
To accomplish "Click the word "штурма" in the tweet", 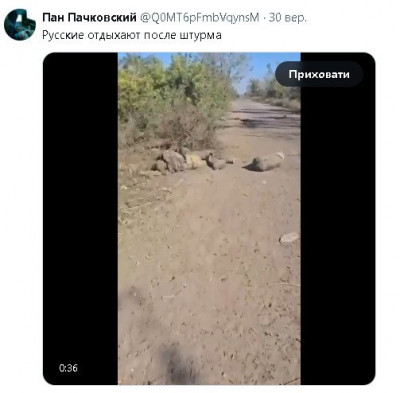I will pyautogui.click(x=205, y=35).
